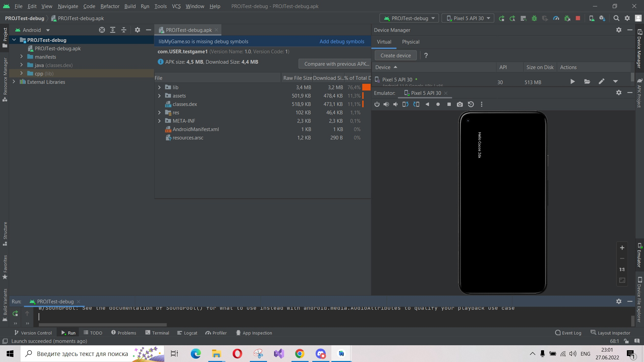Edit the Pixel 5 API 30 device
Image resolution: width=644 pixels, height=362 pixels.
601,81
